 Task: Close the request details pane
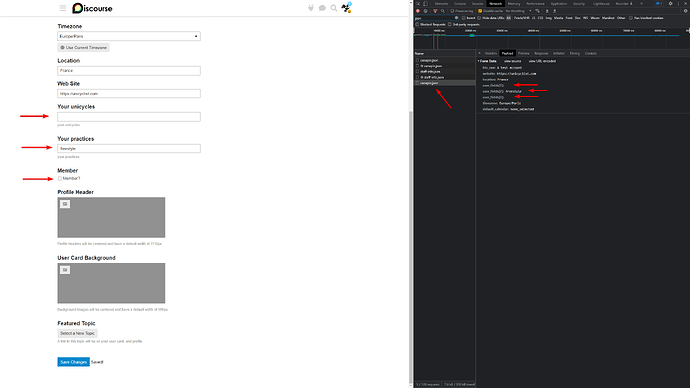click(480, 53)
